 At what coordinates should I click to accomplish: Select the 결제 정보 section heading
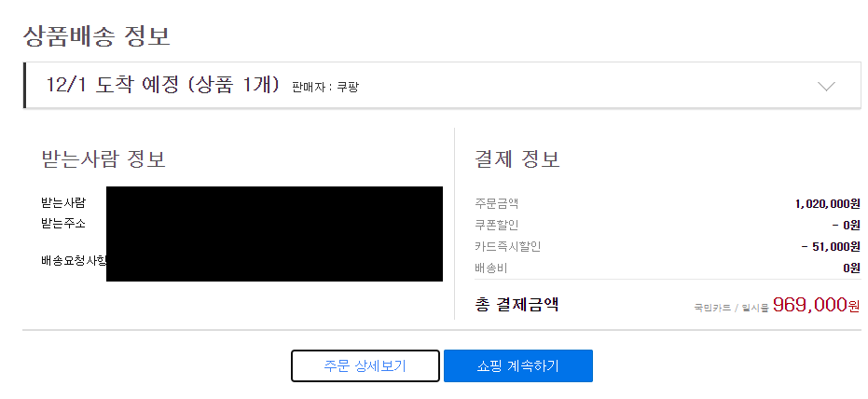[x=517, y=158]
